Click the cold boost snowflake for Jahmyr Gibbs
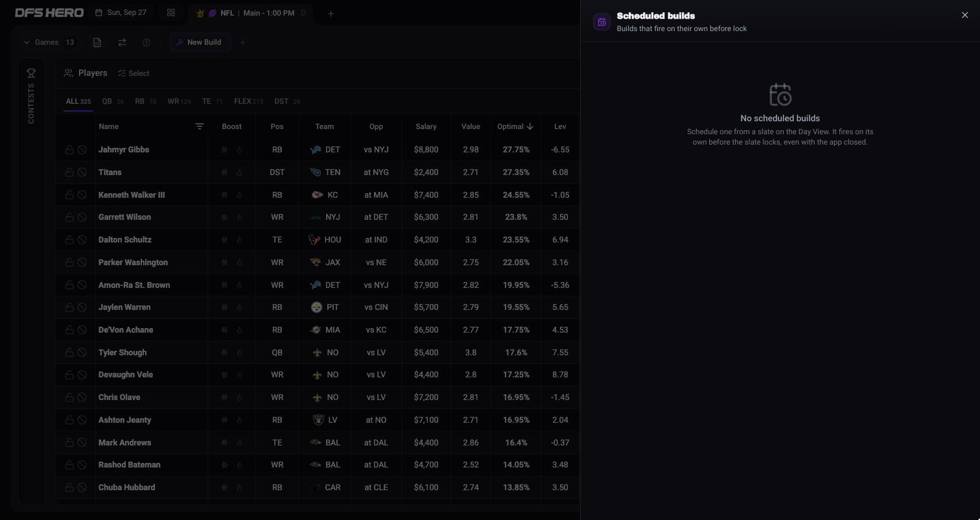The width and height of the screenshot is (980, 520). coord(224,150)
